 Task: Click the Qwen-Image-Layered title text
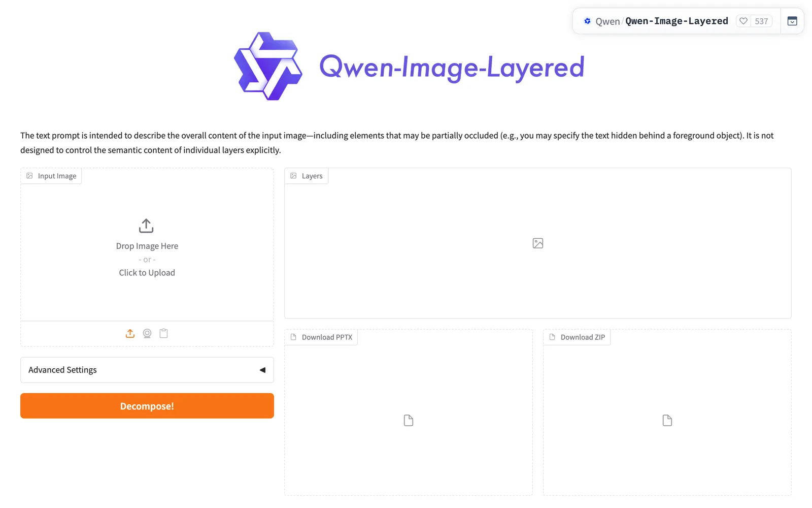click(452, 67)
